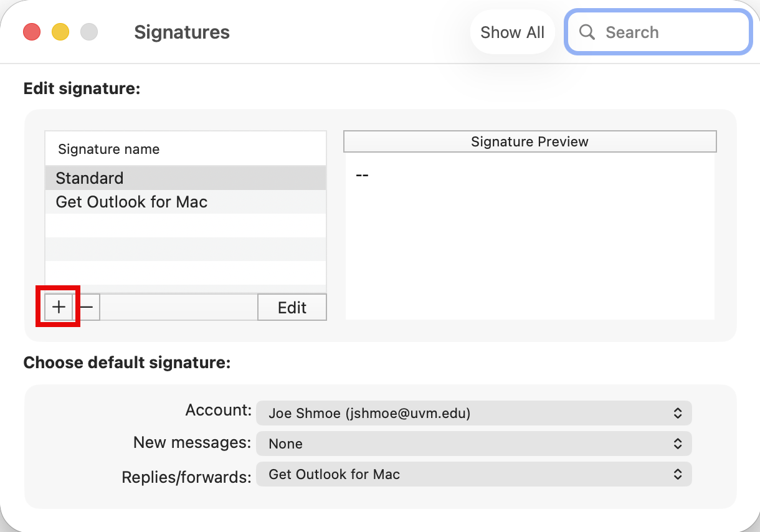Select the Standard signature

185,178
